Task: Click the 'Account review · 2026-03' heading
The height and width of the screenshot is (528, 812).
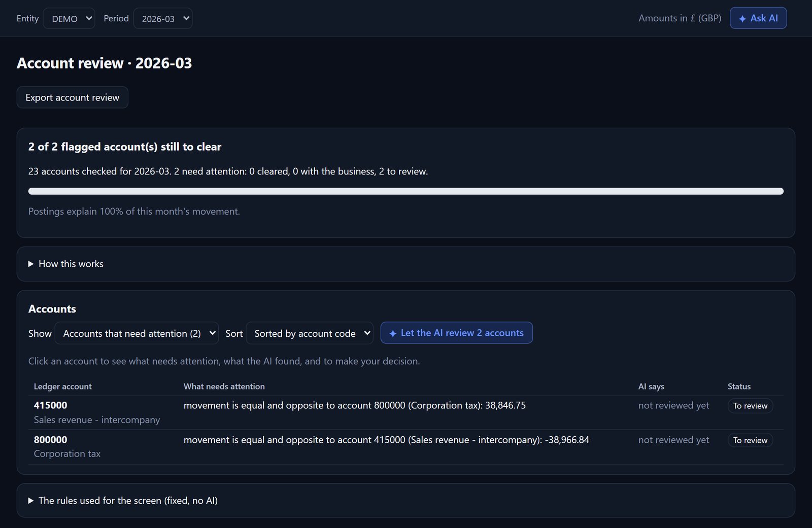Action: pyautogui.click(x=105, y=63)
